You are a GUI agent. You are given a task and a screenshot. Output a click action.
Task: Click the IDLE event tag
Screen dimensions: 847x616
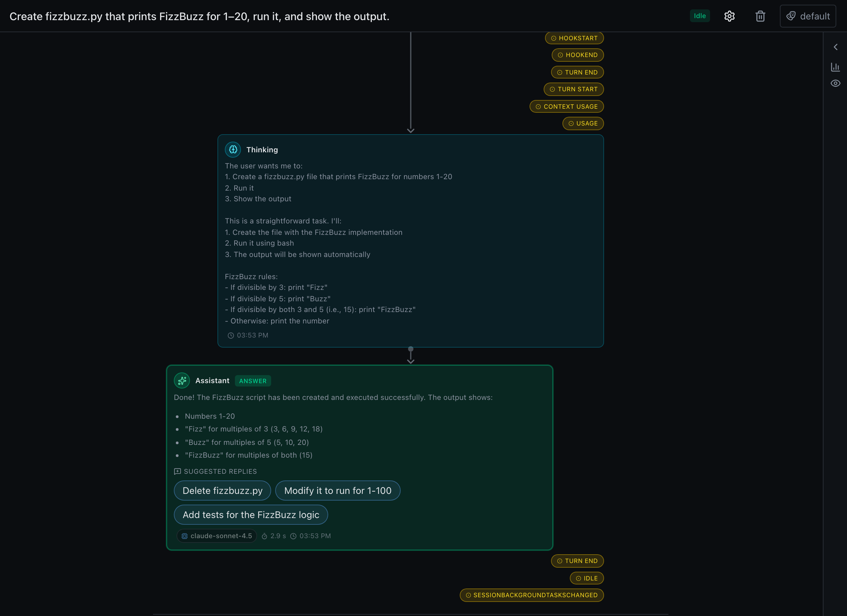[587, 578]
